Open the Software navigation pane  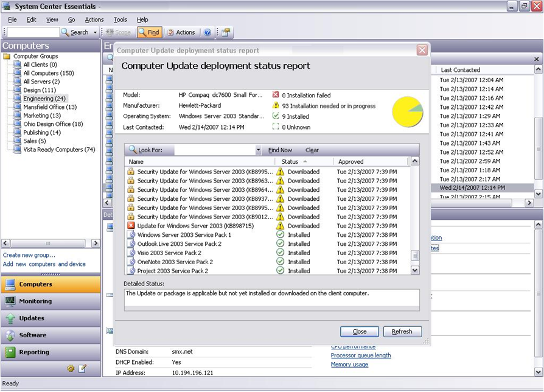pyautogui.click(x=51, y=335)
